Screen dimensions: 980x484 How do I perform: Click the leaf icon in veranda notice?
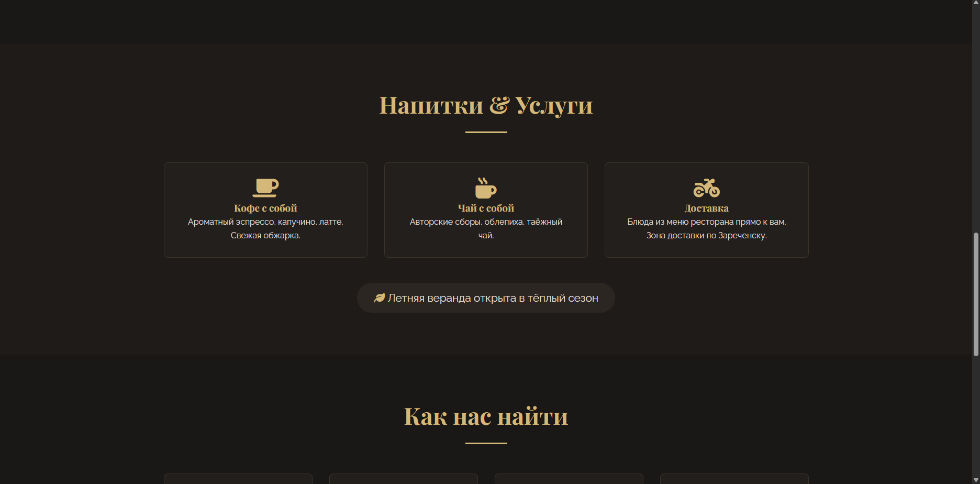coord(380,298)
